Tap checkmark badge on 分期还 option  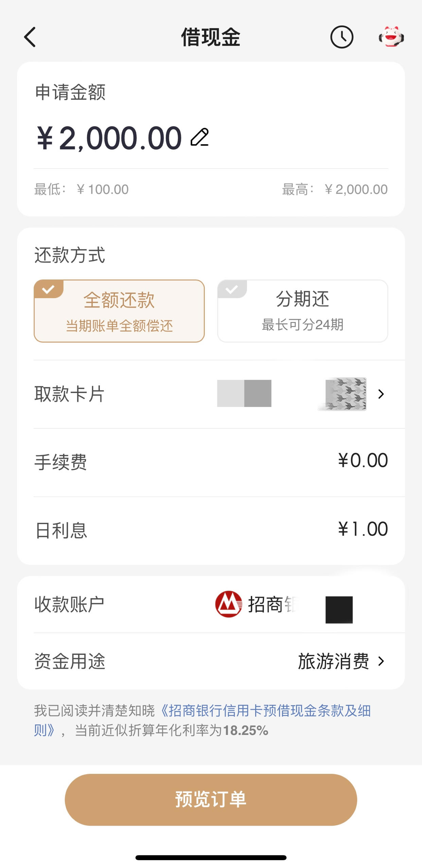click(232, 289)
